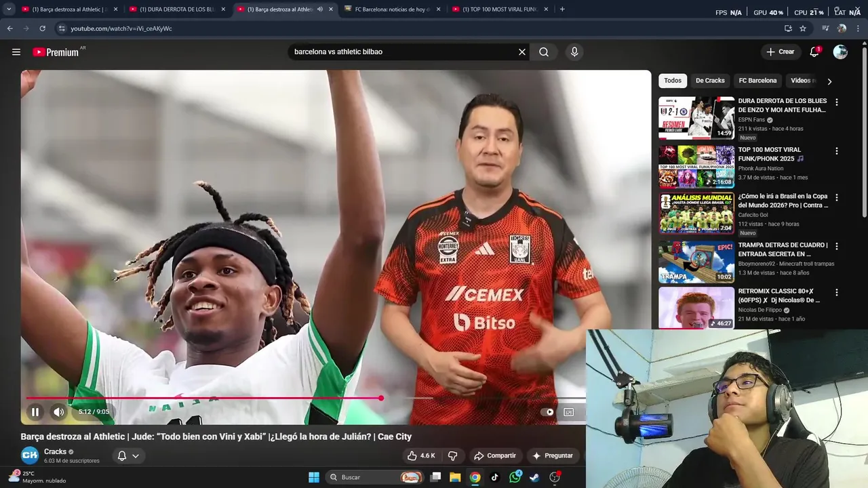Open the YouTube hamburger guide menu

16,52
